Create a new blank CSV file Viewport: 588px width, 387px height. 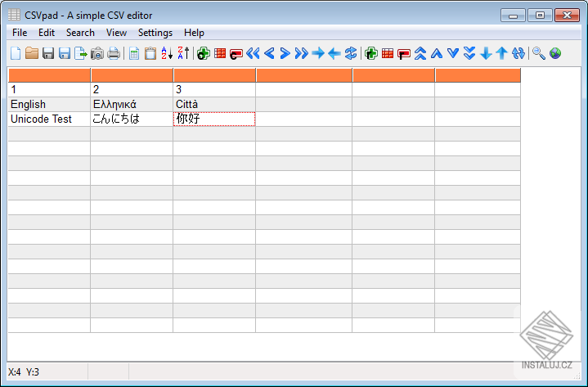(16, 53)
